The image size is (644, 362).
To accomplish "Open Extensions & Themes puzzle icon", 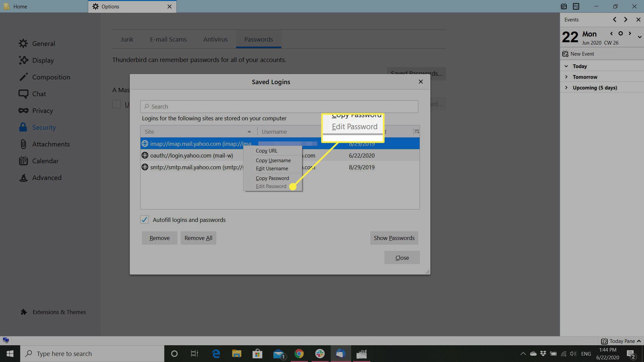I will [23, 312].
